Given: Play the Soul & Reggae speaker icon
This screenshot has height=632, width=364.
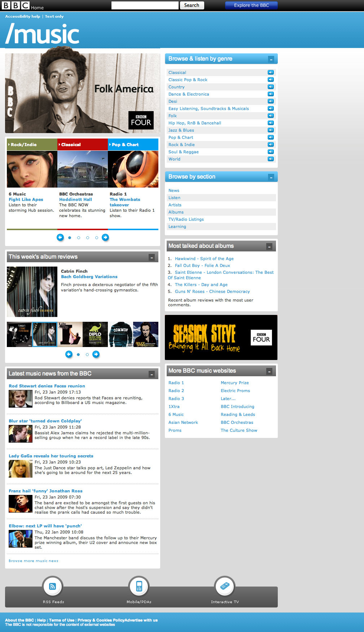Looking at the screenshot, I should tap(271, 152).
